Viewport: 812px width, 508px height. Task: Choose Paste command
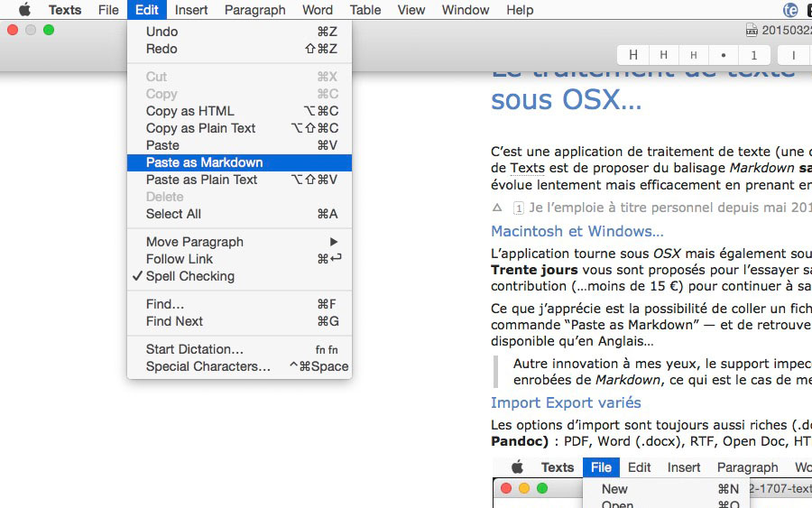click(239, 145)
